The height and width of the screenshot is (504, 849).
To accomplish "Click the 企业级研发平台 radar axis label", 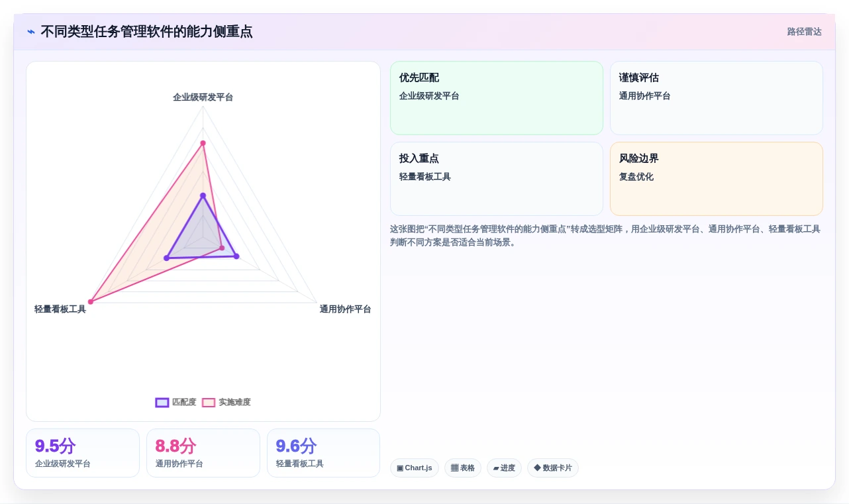I will click(203, 97).
